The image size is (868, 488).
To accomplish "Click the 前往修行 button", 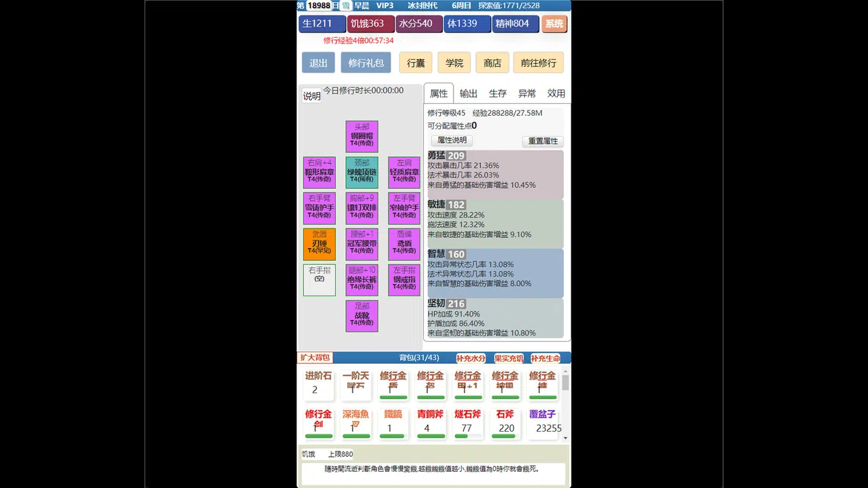I will (x=538, y=63).
